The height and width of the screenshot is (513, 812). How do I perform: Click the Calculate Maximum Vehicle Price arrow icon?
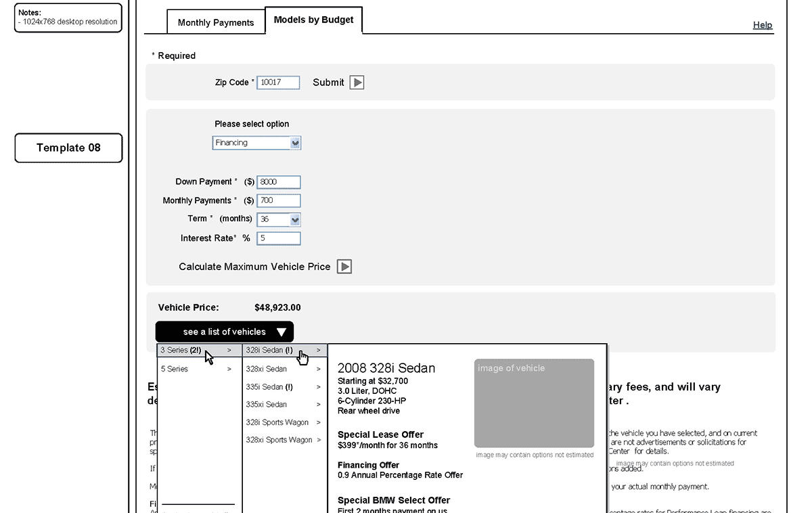pyautogui.click(x=344, y=267)
